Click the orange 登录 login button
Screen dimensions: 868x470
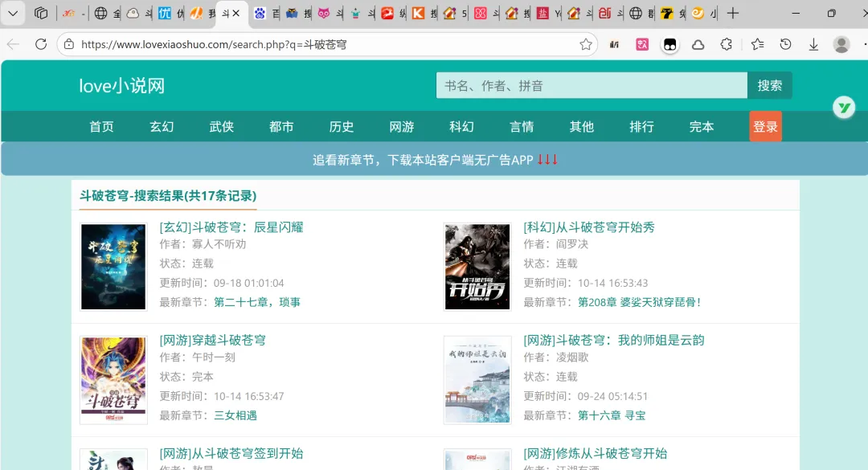[x=766, y=126]
